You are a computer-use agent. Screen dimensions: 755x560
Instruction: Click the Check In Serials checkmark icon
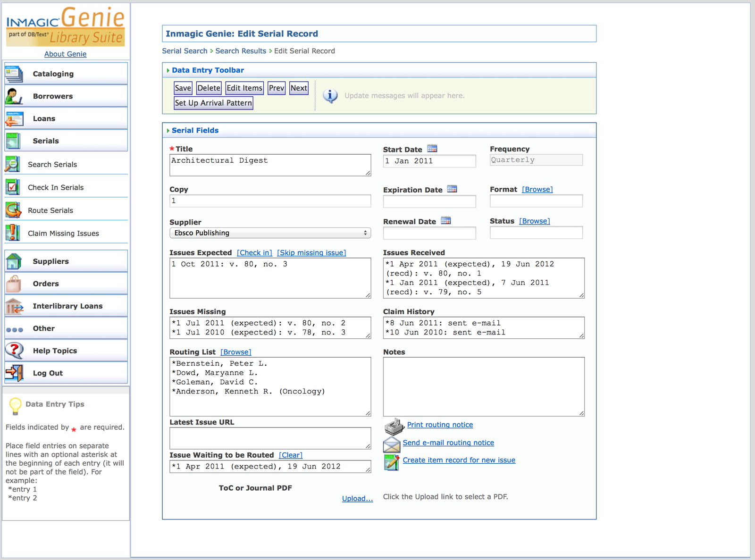(x=12, y=187)
